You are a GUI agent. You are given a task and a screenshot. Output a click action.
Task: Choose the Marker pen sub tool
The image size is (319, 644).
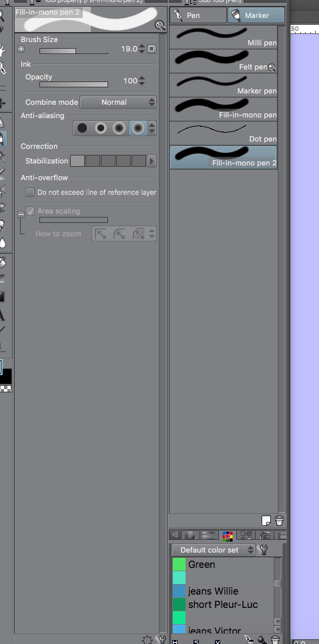[224, 85]
